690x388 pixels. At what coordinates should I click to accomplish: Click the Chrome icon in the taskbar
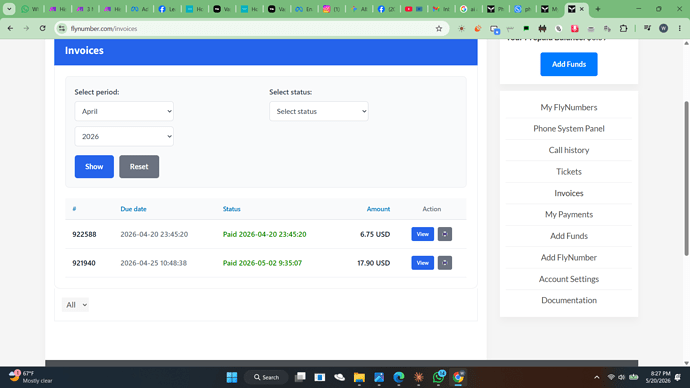(x=458, y=377)
